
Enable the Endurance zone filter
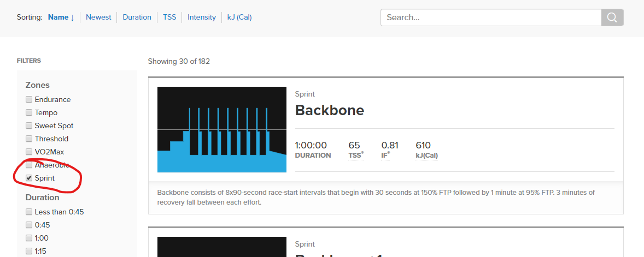tap(29, 99)
